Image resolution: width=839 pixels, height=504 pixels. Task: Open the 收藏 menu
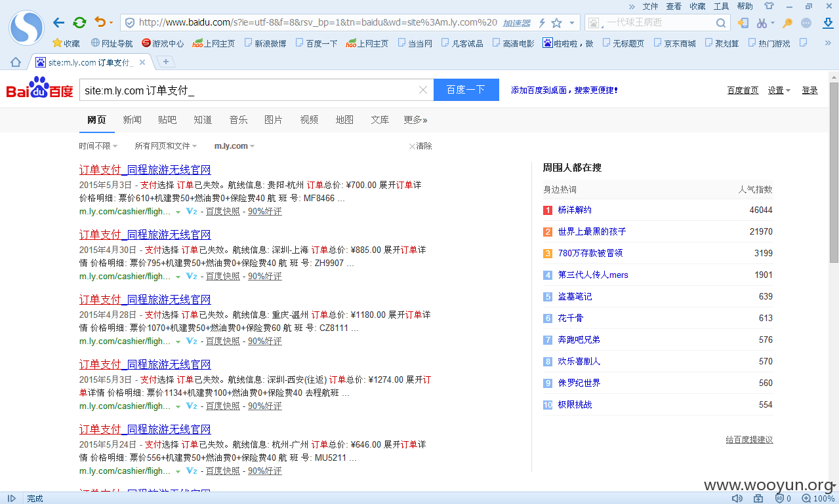[697, 6]
